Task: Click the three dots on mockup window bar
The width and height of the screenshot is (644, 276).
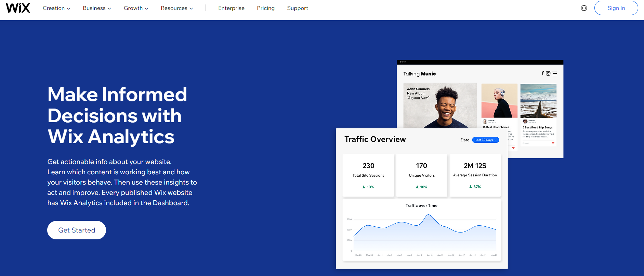Action: pyautogui.click(x=403, y=62)
